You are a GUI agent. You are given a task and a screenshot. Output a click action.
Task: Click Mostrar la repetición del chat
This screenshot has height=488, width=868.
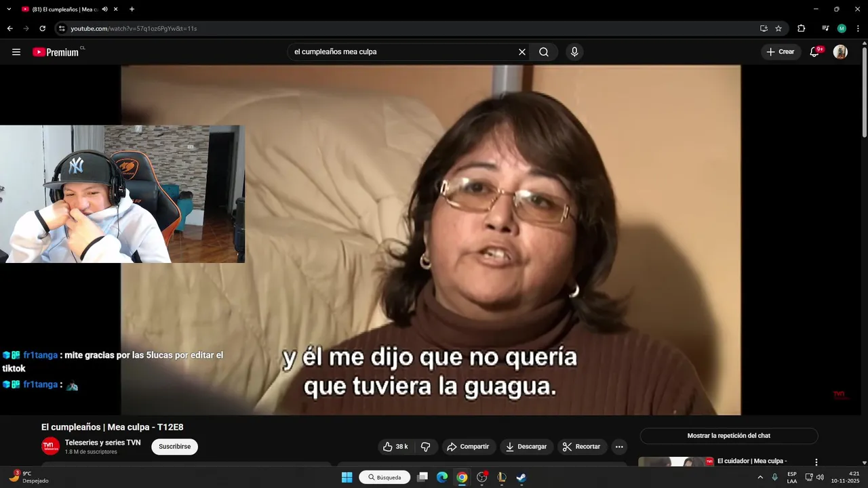tap(729, 436)
